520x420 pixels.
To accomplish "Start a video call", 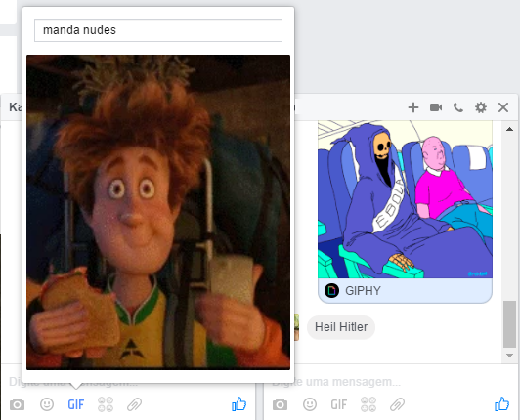I will 436,107.
